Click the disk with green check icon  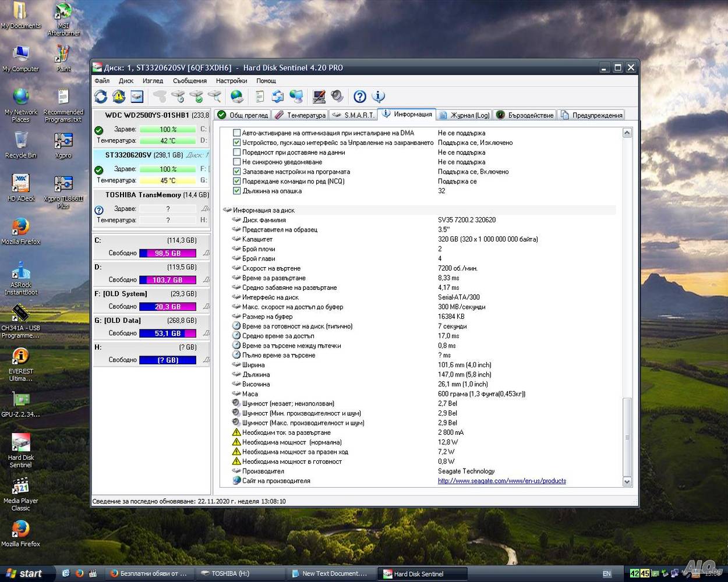click(196, 97)
